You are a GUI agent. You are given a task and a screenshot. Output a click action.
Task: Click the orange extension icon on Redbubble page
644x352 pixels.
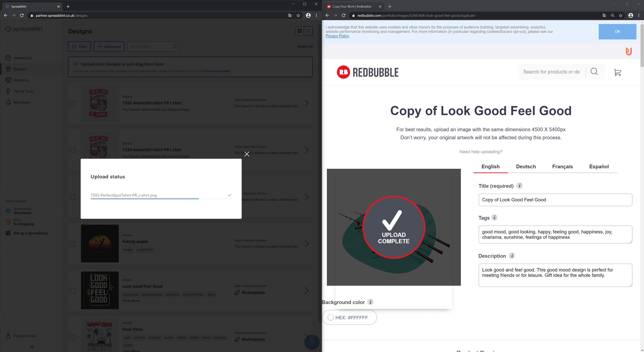[629, 51]
